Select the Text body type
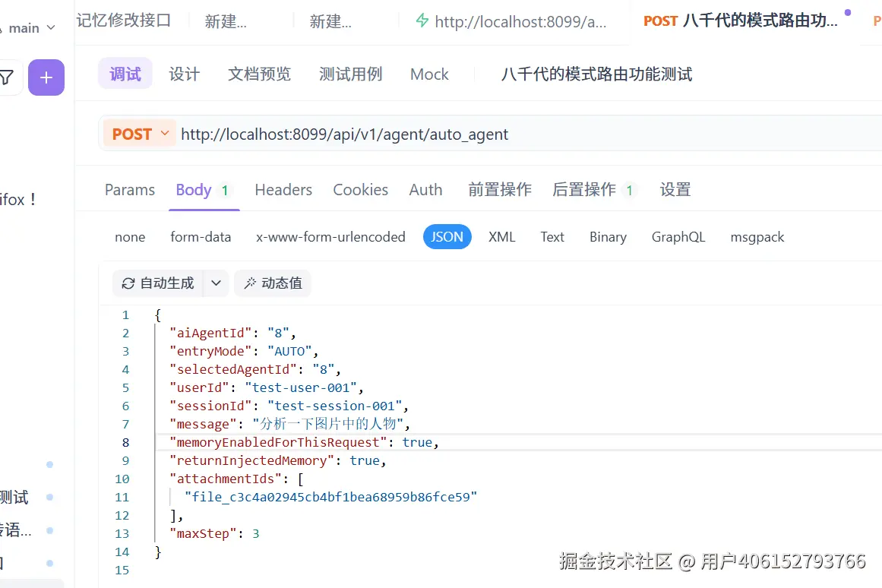The width and height of the screenshot is (882, 588). coord(552,237)
